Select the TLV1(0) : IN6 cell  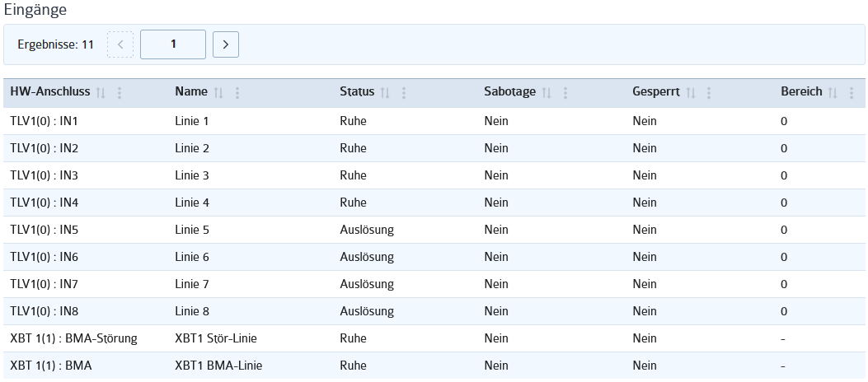pos(45,257)
